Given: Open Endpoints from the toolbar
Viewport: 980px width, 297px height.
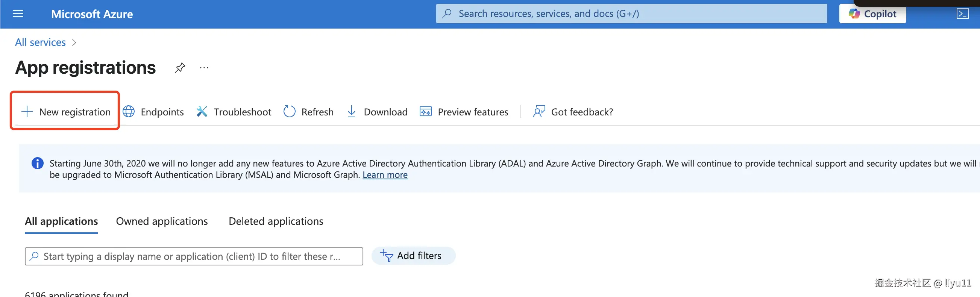Looking at the screenshot, I should 153,112.
